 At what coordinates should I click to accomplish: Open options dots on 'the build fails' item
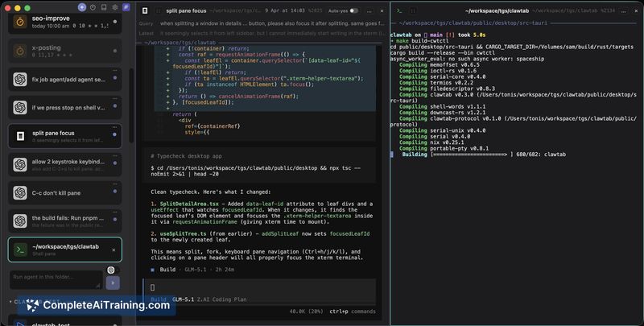114,213
